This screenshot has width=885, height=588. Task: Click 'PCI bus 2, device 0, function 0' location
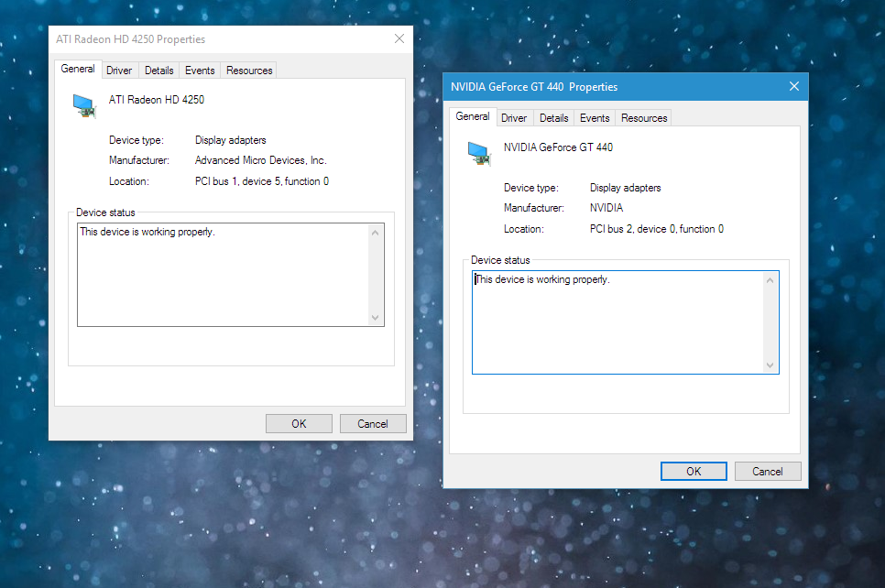pyautogui.click(x=657, y=229)
